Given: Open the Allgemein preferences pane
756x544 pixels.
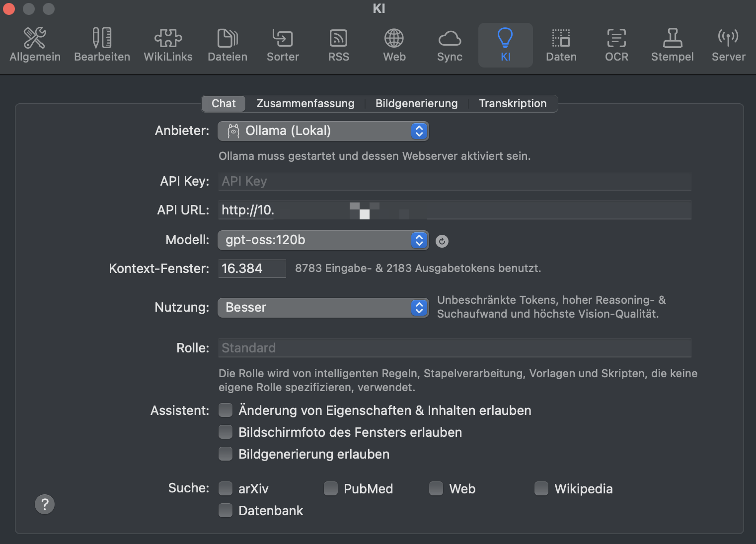Looking at the screenshot, I should (x=35, y=45).
